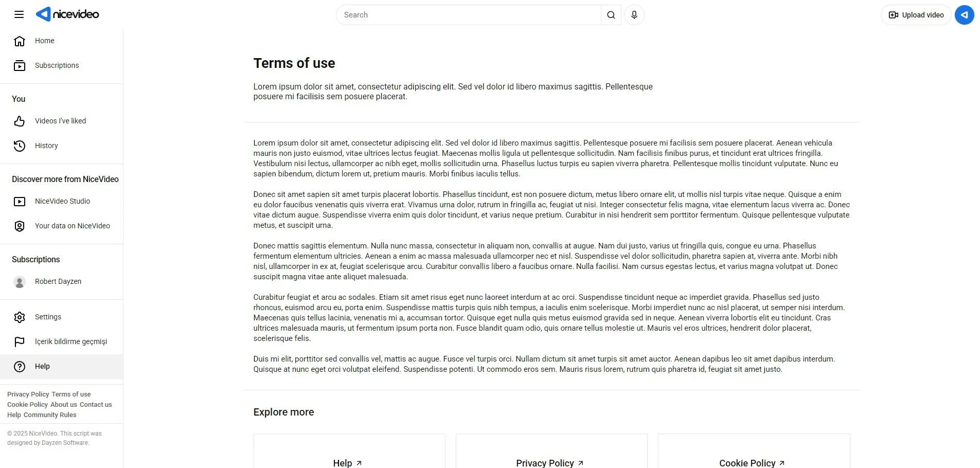
Task: Open Settings from sidebar
Action: 62,317
